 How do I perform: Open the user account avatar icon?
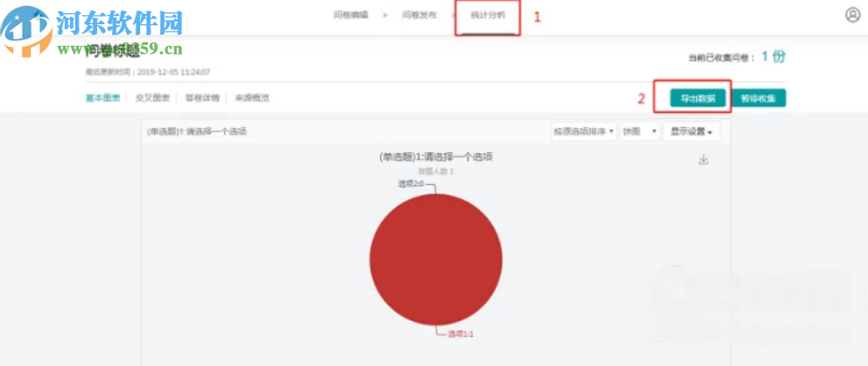[x=852, y=15]
